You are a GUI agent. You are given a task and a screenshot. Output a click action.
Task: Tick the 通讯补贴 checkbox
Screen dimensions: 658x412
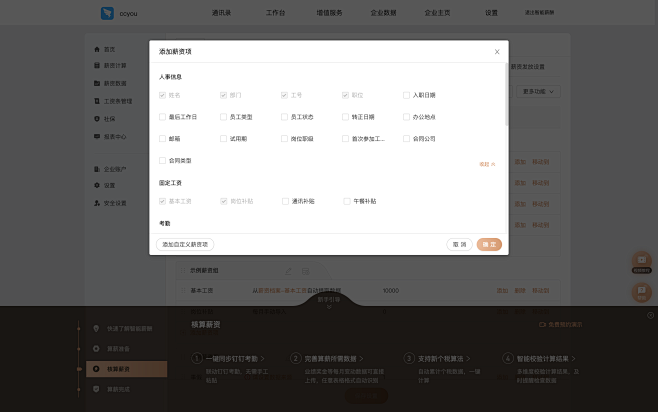285,201
